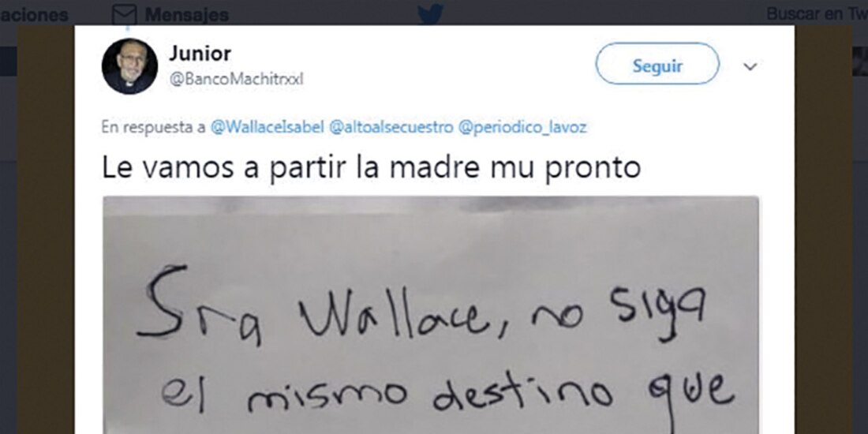This screenshot has width=868, height=434.
Task: Open the Mensajes envelope icon
Action: click(124, 14)
